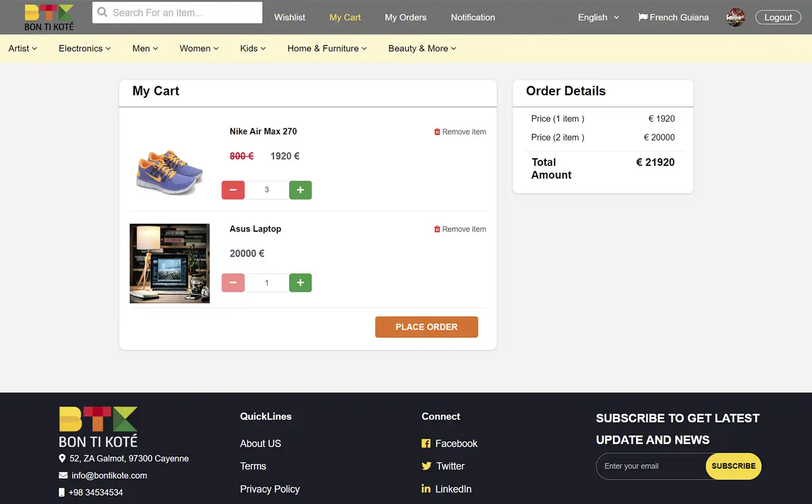Image resolution: width=812 pixels, height=504 pixels.
Task: Click the Facebook icon in footer
Action: [x=426, y=443]
